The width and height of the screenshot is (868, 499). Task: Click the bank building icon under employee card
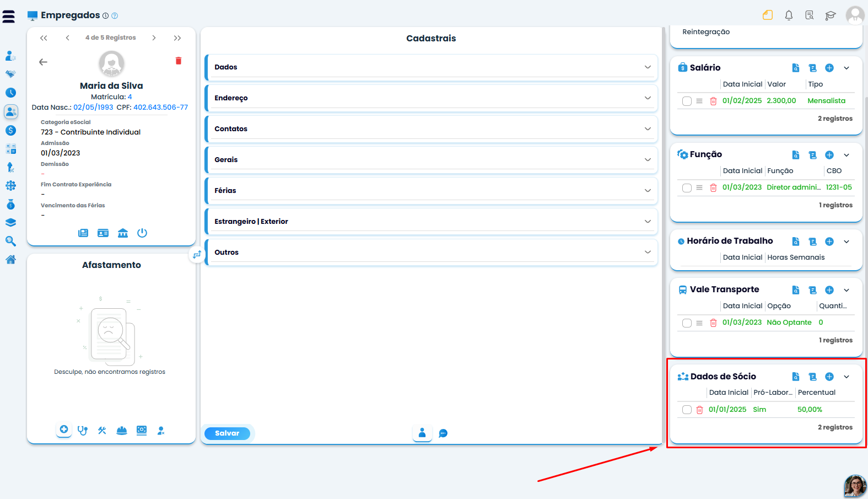pos(123,233)
